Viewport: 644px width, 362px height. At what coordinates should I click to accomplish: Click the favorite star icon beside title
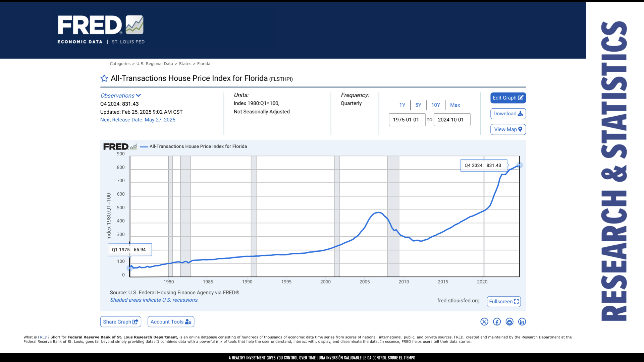(x=104, y=78)
